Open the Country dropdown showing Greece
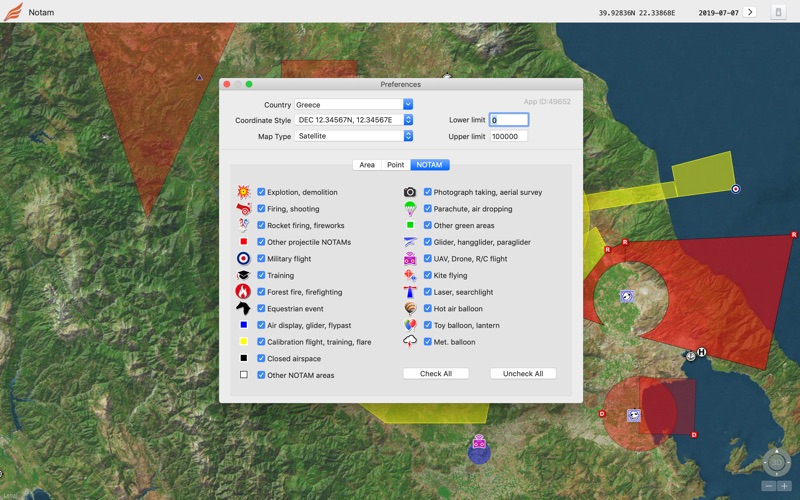The height and width of the screenshot is (500, 800). point(354,105)
